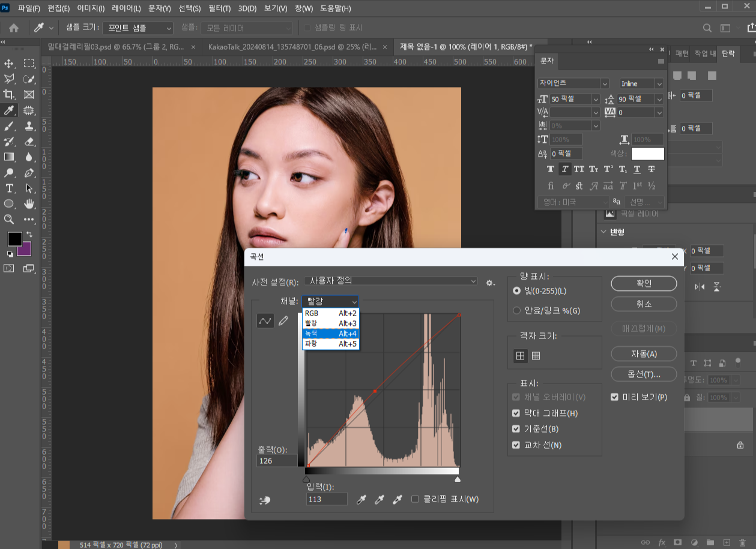The height and width of the screenshot is (549, 756).
Task: Enable the 클리핑 표시(W) checkbox
Action: pos(415,499)
